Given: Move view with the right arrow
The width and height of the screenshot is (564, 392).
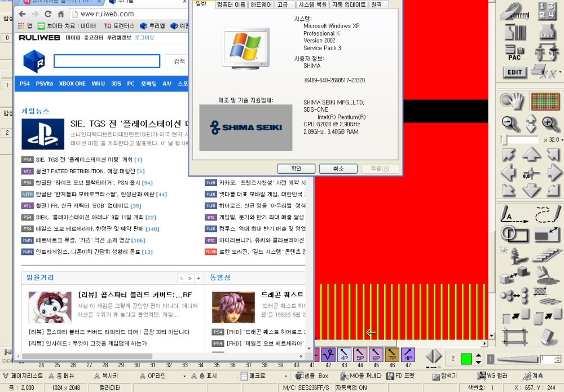Looking at the screenshot, I should coord(554,173).
